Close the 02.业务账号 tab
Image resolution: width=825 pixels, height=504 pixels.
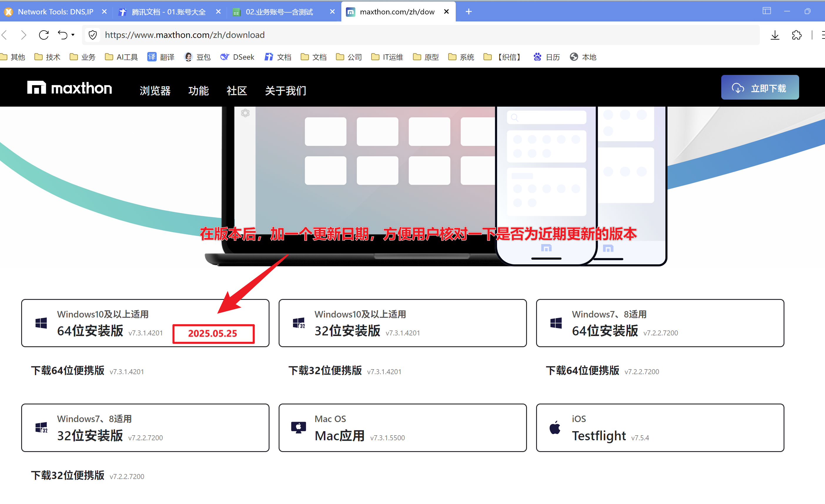(332, 12)
